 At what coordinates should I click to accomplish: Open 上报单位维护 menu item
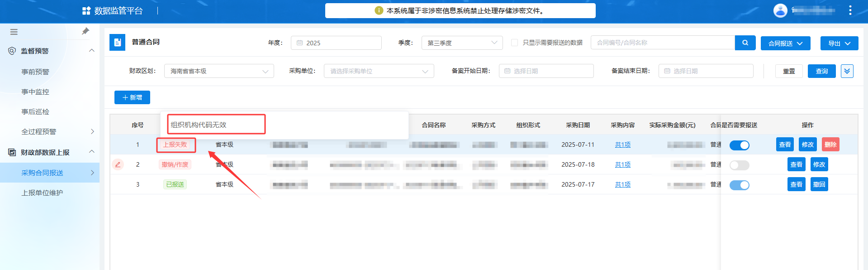(x=42, y=193)
